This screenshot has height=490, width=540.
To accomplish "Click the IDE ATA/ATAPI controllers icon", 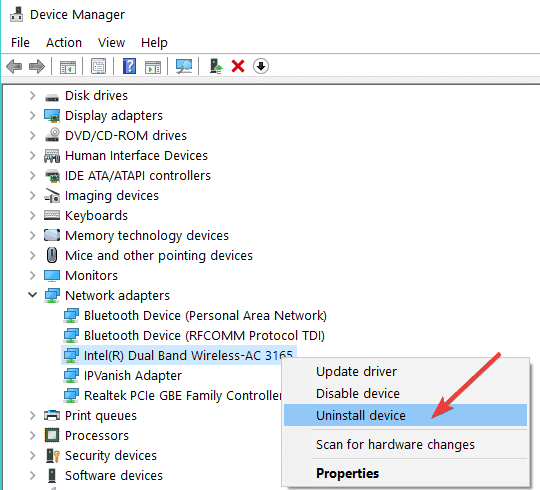I will [x=52, y=176].
